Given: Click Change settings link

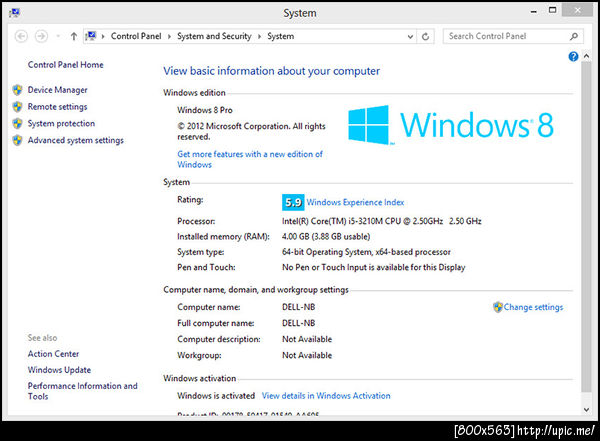Looking at the screenshot, I should point(533,307).
